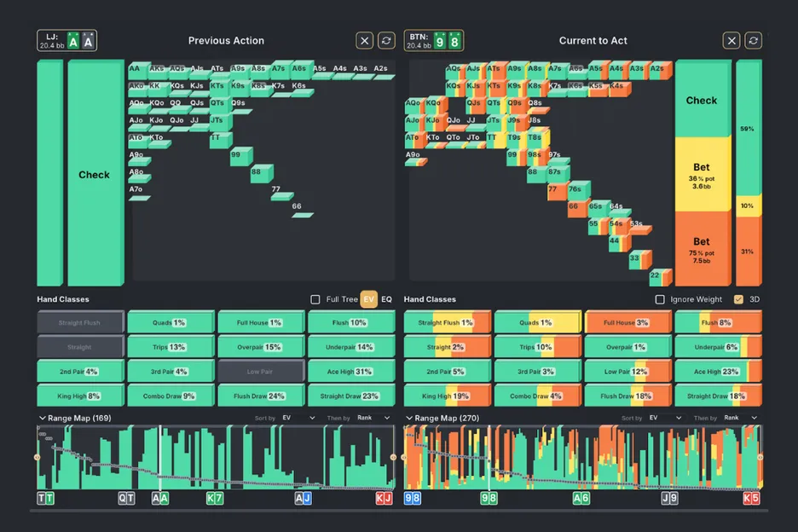Screen dimensions: 798x532
Task: Toggle the Ignore Weight checkbox
Action: click(659, 299)
